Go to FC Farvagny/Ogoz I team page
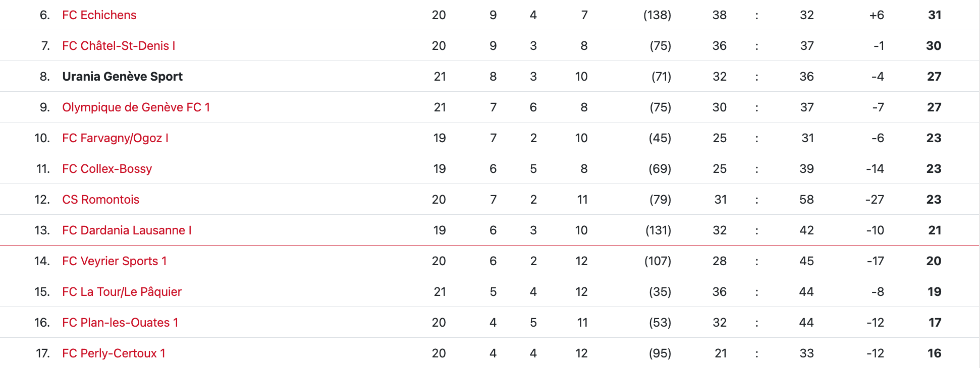 115,138
